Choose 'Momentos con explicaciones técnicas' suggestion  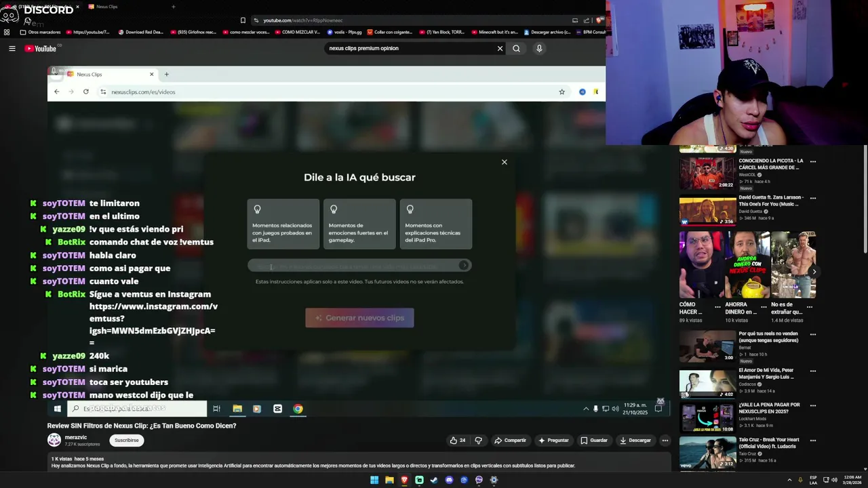436,224
